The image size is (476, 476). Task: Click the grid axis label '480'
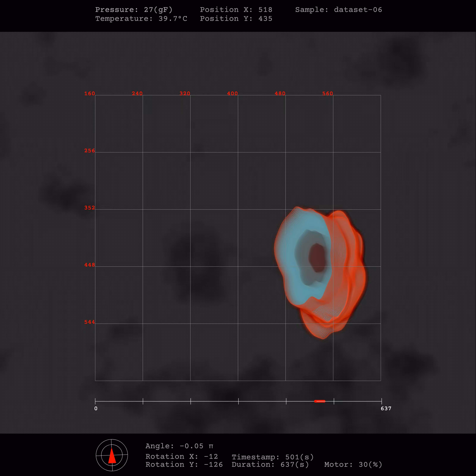tap(280, 93)
